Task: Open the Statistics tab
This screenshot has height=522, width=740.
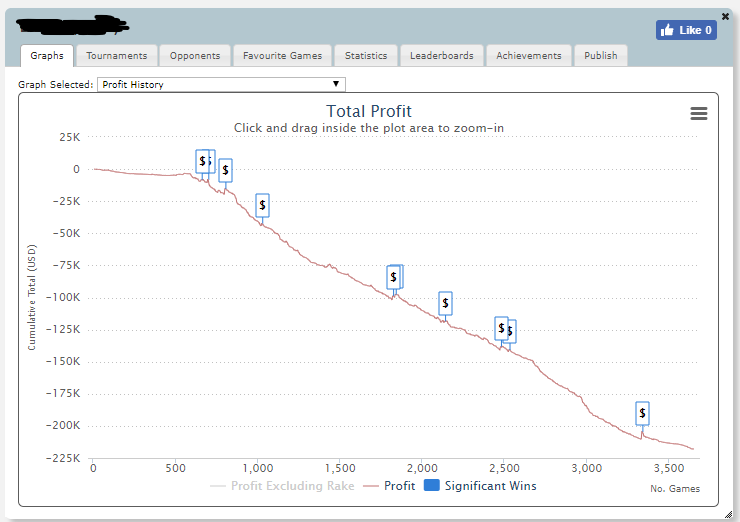Action: tap(366, 56)
